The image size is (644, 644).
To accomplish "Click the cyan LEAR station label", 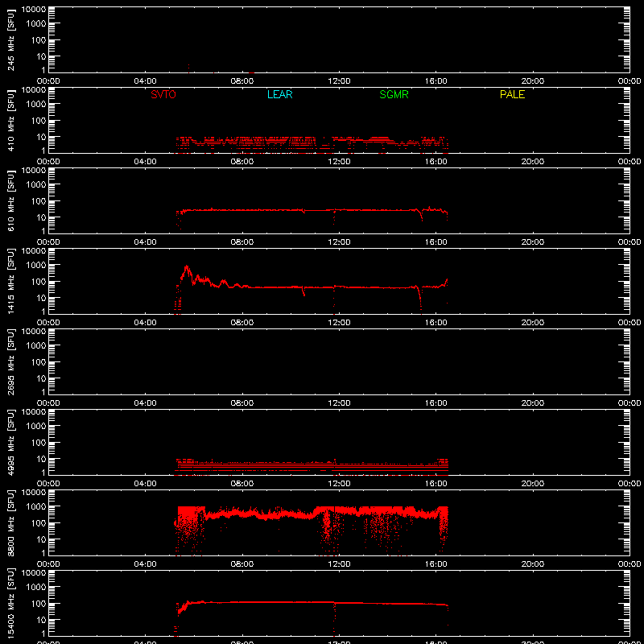I will [x=279, y=94].
